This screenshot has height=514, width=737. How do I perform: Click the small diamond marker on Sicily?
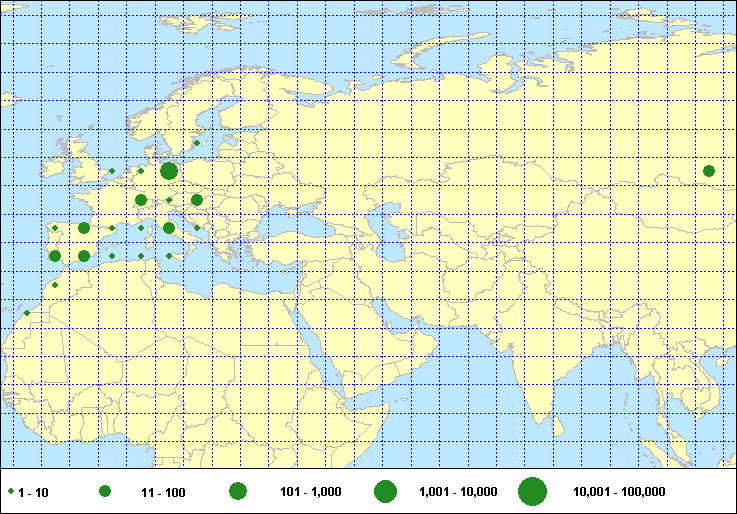[169, 256]
